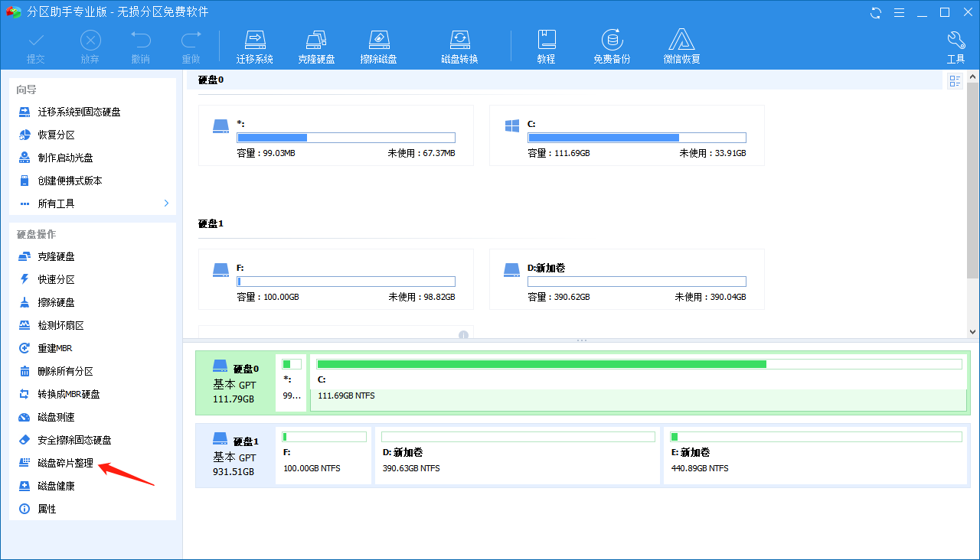Click 检测坏扇区 in disk operations
Image resolution: width=980 pixels, height=560 pixels.
(x=60, y=325)
